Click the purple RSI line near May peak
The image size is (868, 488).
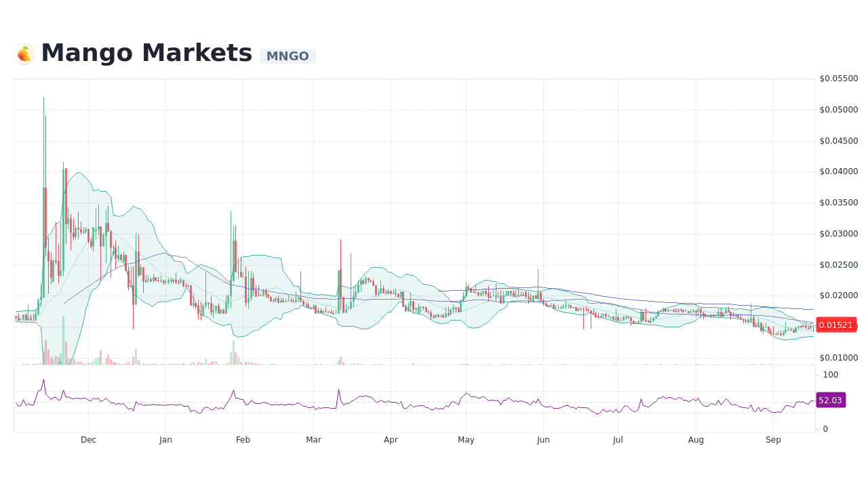(466, 394)
